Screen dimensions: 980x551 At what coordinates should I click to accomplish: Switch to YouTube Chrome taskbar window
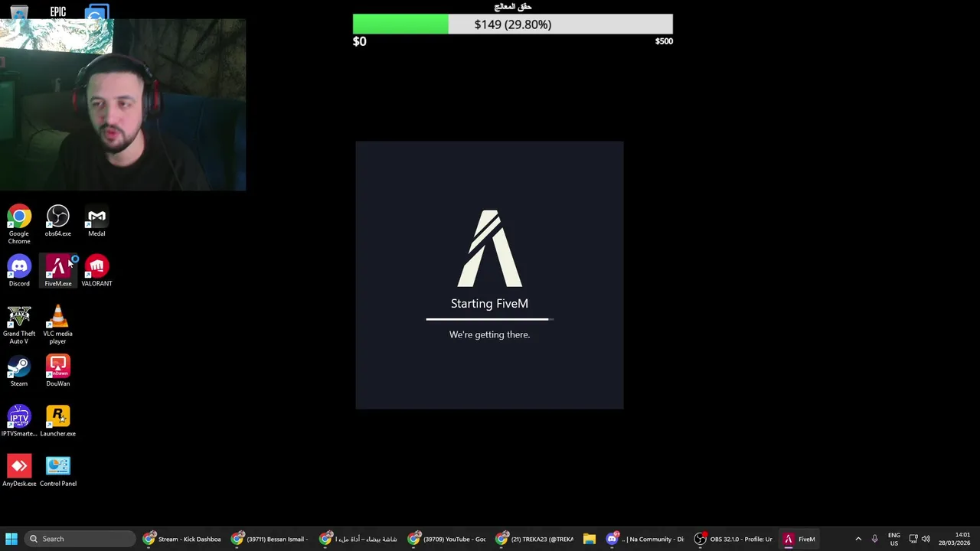[x=446, y=539]
